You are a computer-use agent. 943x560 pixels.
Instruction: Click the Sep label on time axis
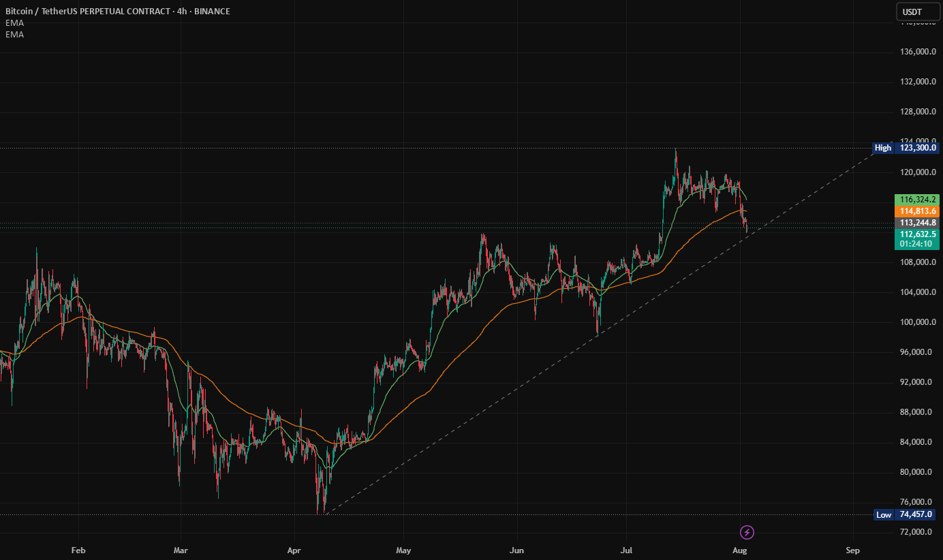(852, 549)
